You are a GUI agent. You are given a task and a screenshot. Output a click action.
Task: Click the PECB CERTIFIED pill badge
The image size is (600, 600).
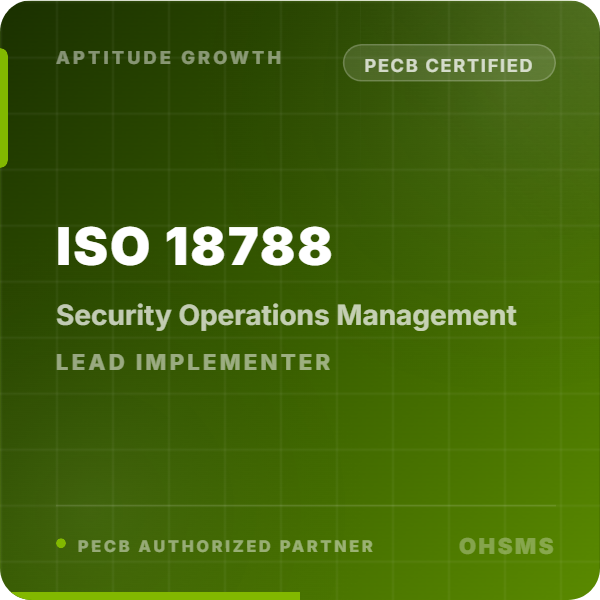pos(449,65)
